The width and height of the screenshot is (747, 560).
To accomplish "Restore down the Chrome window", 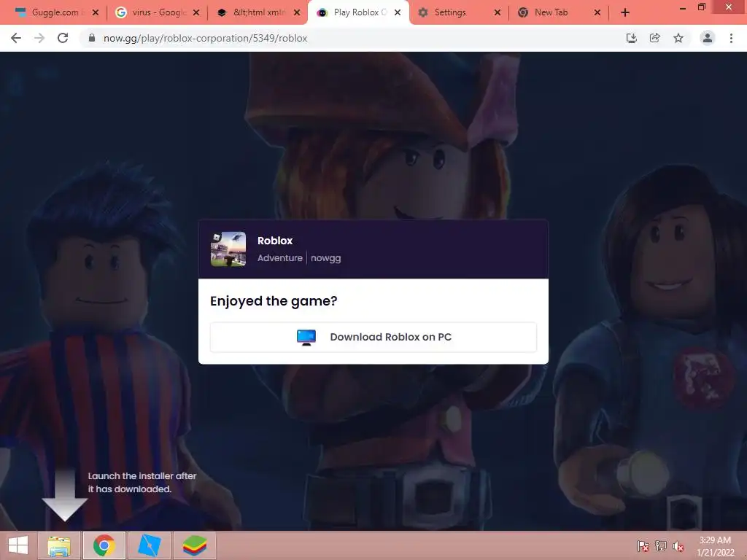I will pyautogui.click(x=701, y=7).
